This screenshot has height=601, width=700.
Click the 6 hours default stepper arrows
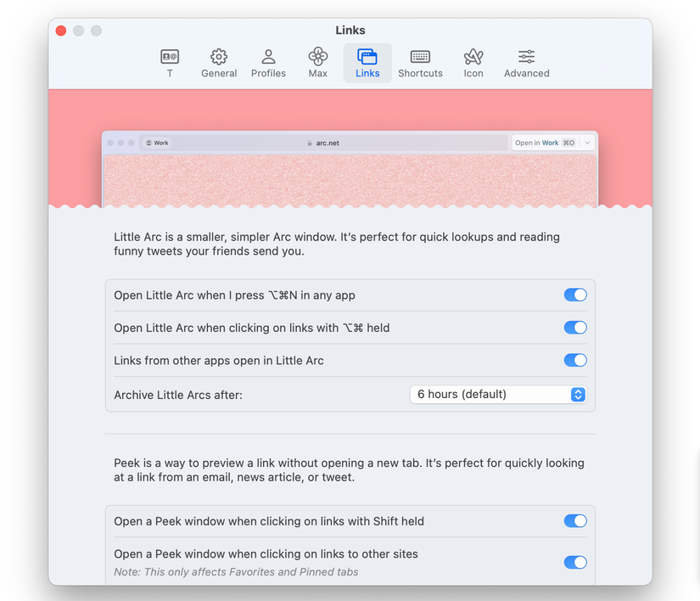[x=578, y=395]
